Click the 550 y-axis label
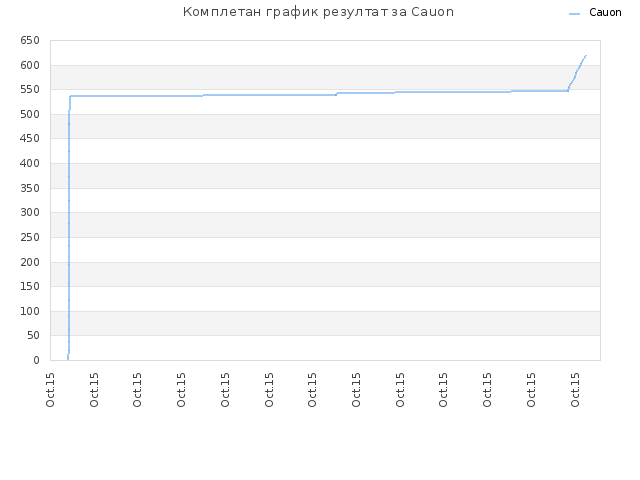Viewport: 640px width, 480px height. pos(30,89)
